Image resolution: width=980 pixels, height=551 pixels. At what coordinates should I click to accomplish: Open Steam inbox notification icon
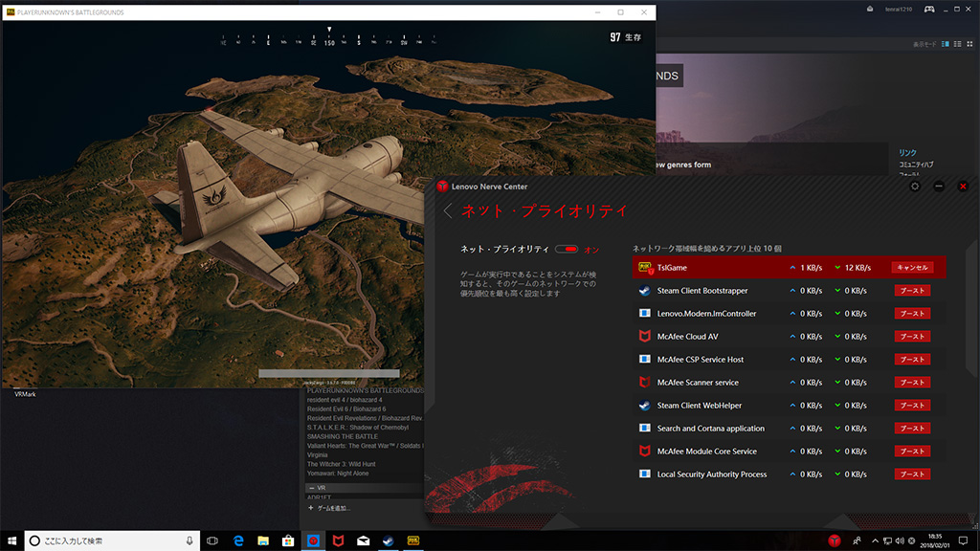pos(869,9)
